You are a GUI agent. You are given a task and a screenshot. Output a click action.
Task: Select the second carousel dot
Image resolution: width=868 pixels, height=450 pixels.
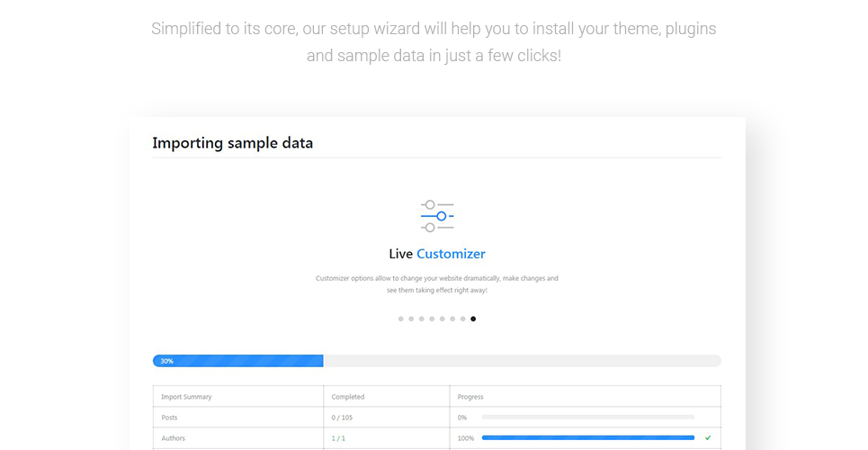(411, 319)
